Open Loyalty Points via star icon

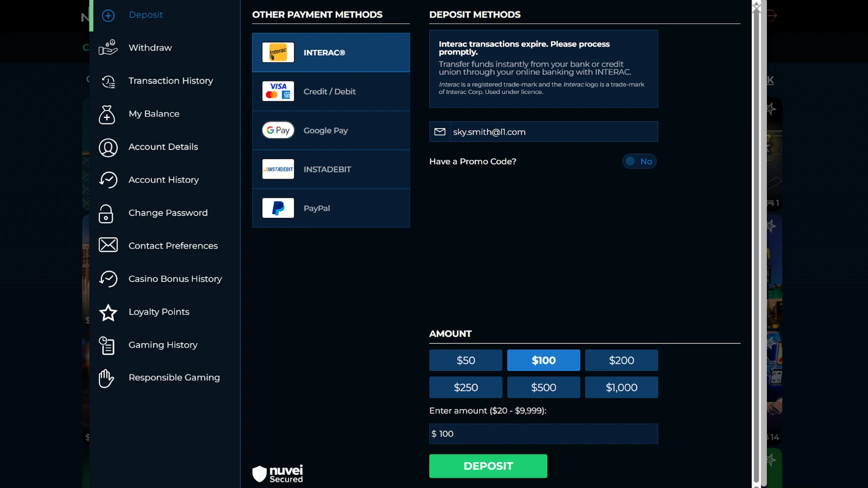coord(108,312)
